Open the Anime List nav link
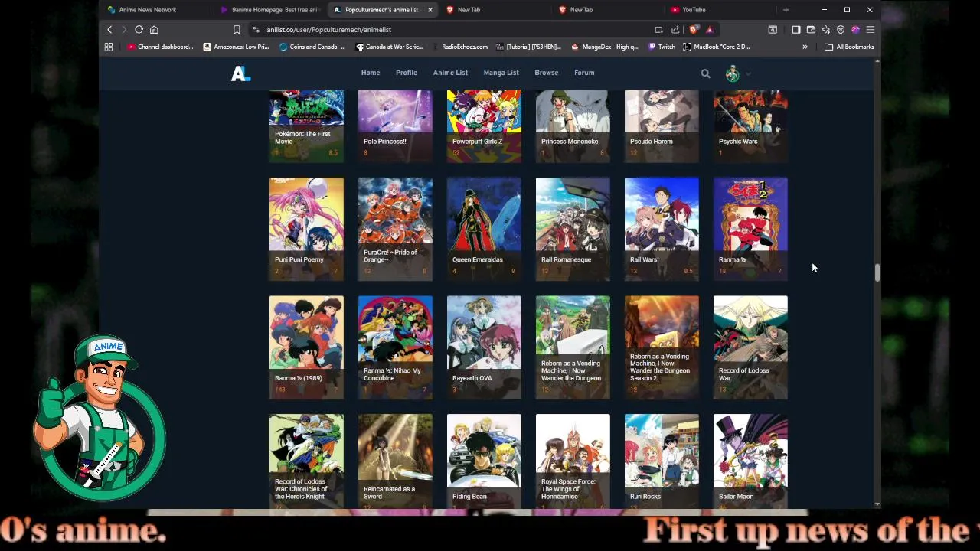 (450, 73)
